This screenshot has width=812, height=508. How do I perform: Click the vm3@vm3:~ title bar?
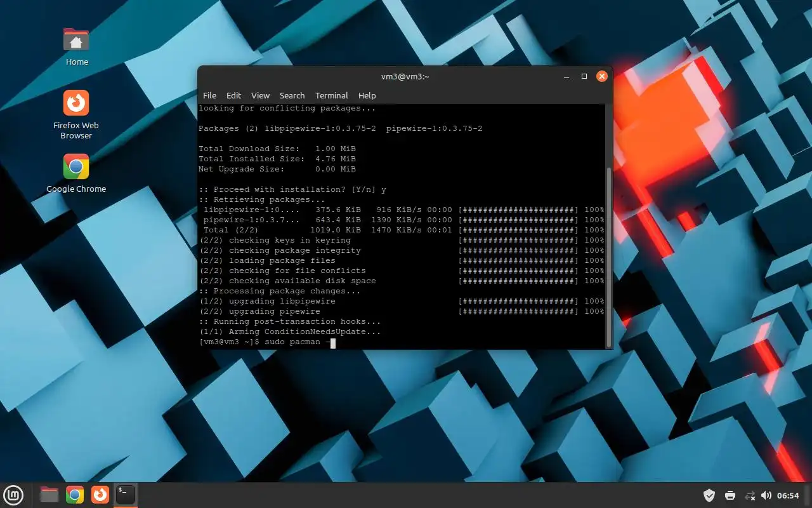pos(405,76)
